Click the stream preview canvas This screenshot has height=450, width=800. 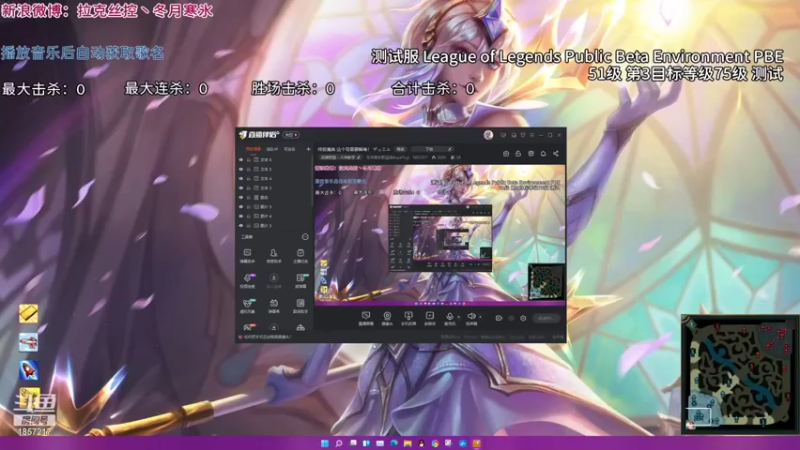439,235
